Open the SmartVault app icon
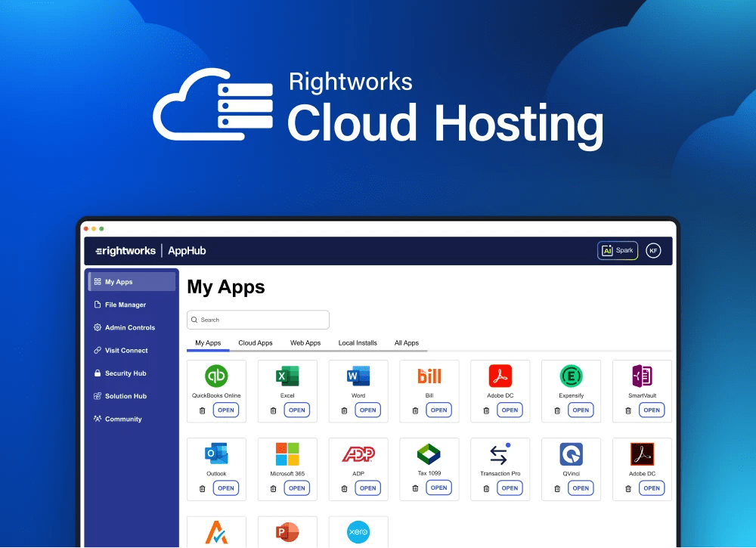This screenshot has width=756, height=548. coord(642,376)
